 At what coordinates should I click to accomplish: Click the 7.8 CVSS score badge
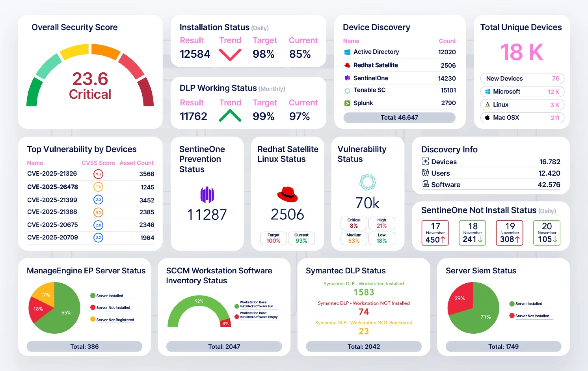[x=98, y=187]
